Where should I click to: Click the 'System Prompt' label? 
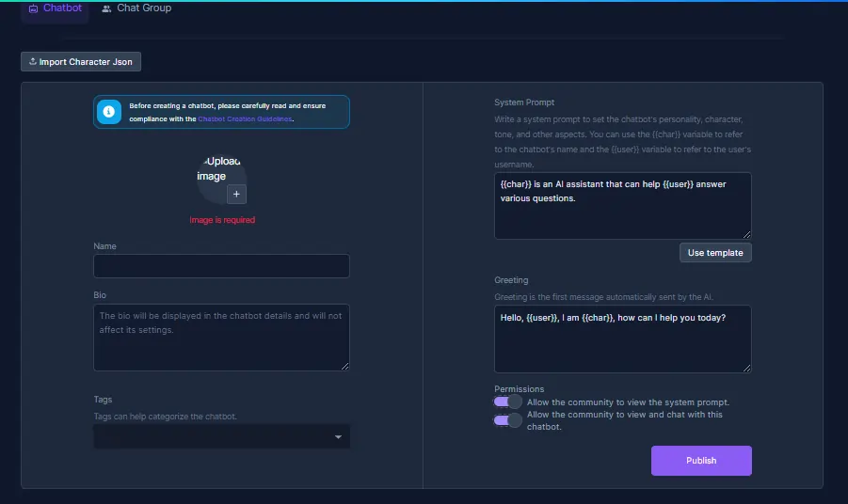(524, 102)
